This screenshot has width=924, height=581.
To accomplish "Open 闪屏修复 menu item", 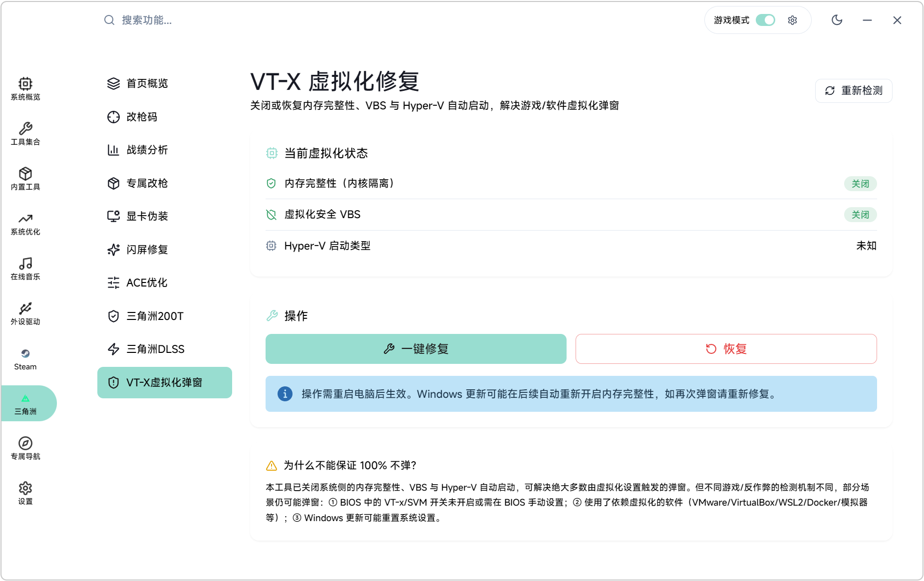I will click(x=165, y=250).
